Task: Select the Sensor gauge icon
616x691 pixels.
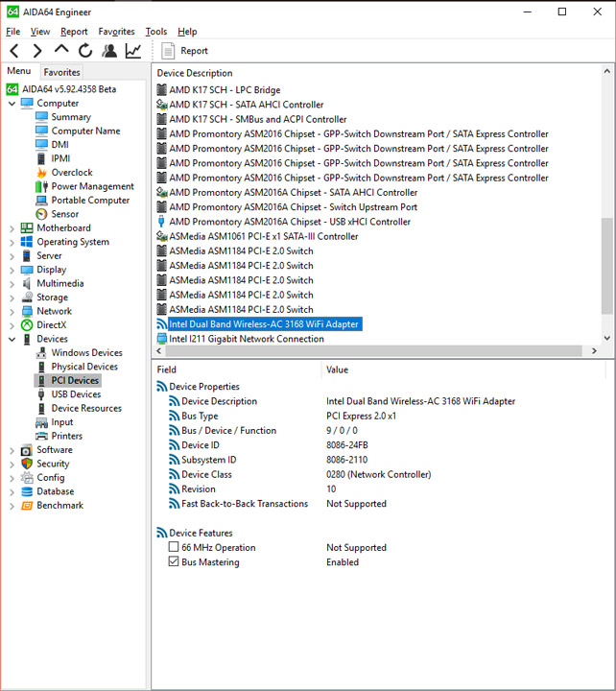Action: tap(41, 214)
